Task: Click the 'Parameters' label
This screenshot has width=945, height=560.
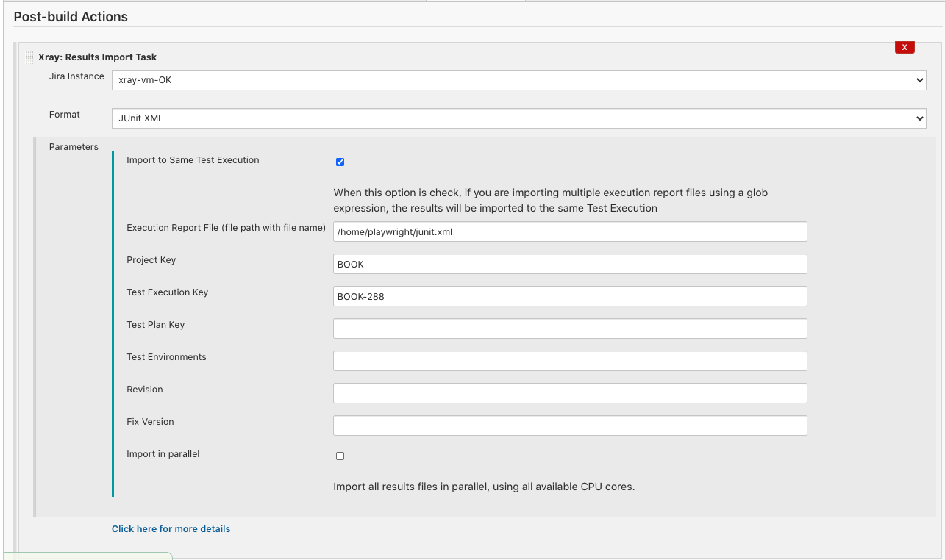Action: 74,147
